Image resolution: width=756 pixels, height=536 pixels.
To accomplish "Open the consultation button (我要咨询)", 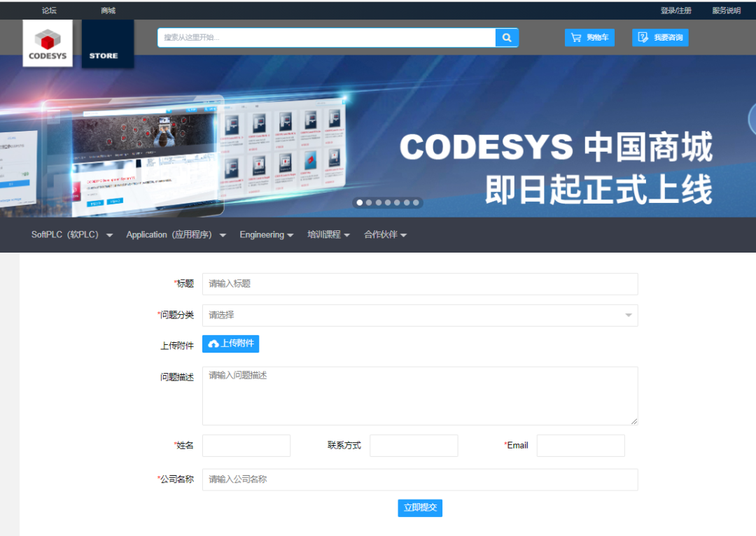I will pyautogui.click(x=660, y=38).
